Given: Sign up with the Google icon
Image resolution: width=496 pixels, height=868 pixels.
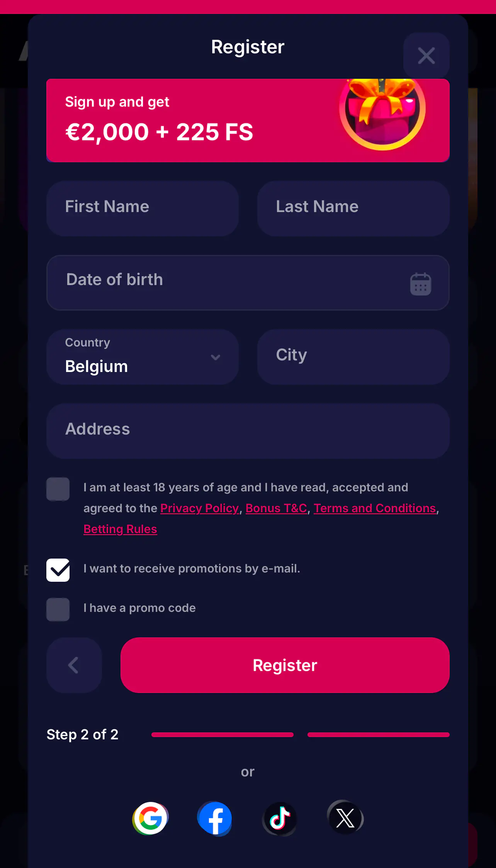Looking at the screenshot, I should [x=150, y=818].
